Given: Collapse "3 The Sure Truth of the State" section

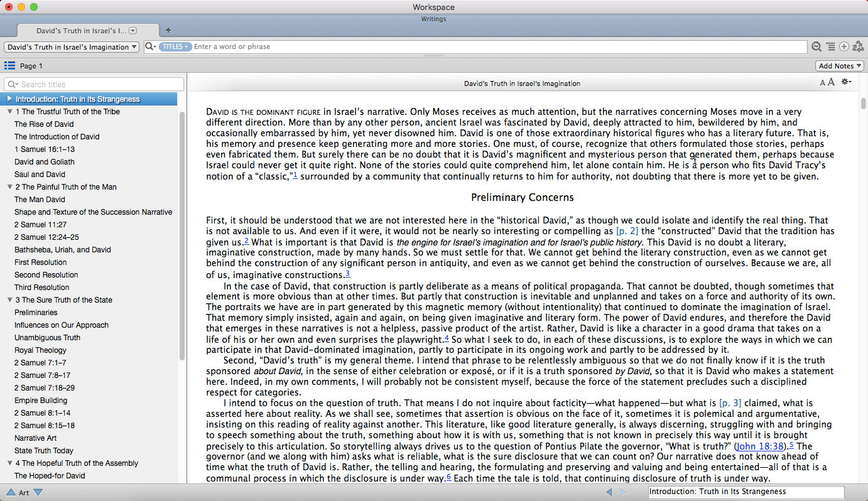Looking at the screenshot, I should pos(10,300).
